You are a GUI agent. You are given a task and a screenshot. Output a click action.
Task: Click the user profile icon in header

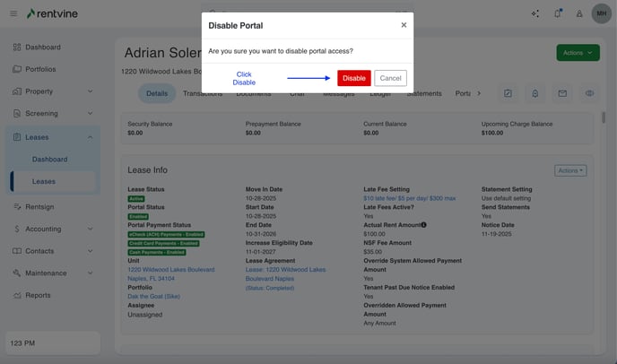click(579, 13)
